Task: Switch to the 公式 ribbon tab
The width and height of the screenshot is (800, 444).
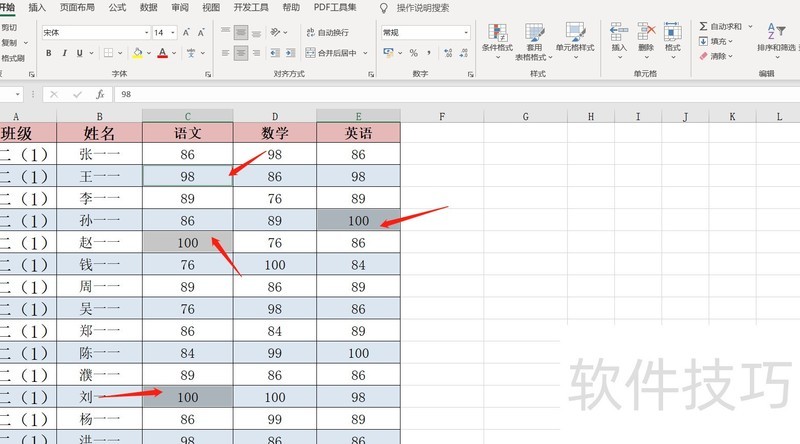Action: click(117, 7)
